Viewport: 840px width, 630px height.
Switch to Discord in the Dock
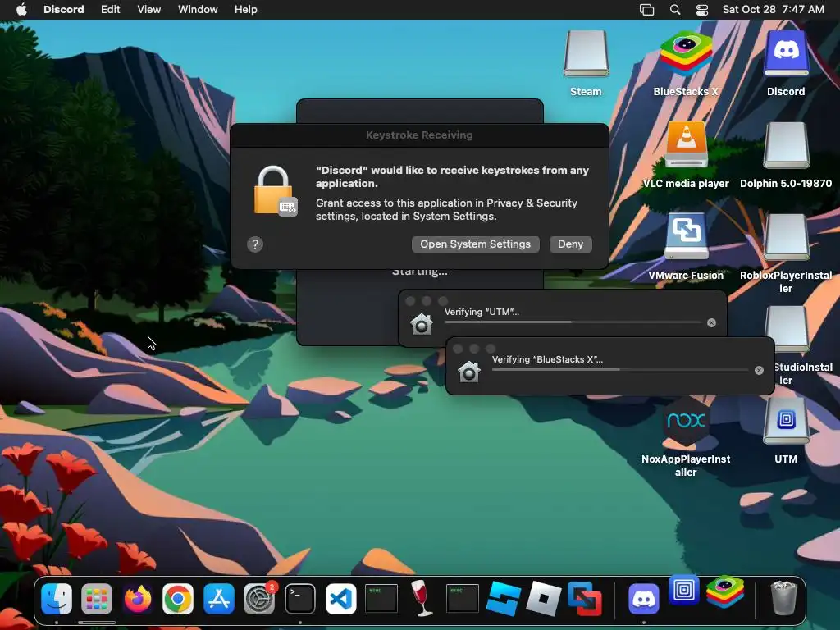tap(643, 598)
